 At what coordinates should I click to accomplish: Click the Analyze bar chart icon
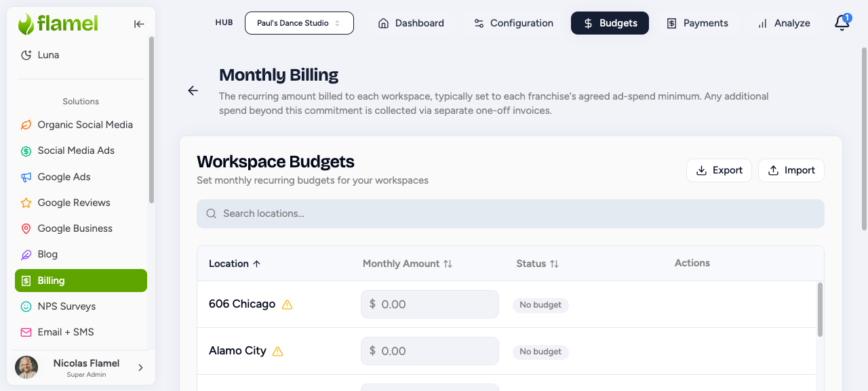point(762,23)
